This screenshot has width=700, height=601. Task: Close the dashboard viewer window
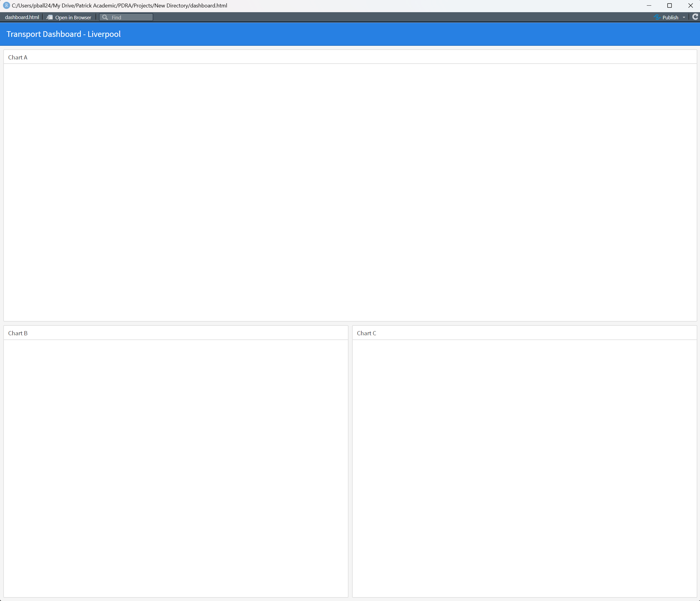click(690, 5)
